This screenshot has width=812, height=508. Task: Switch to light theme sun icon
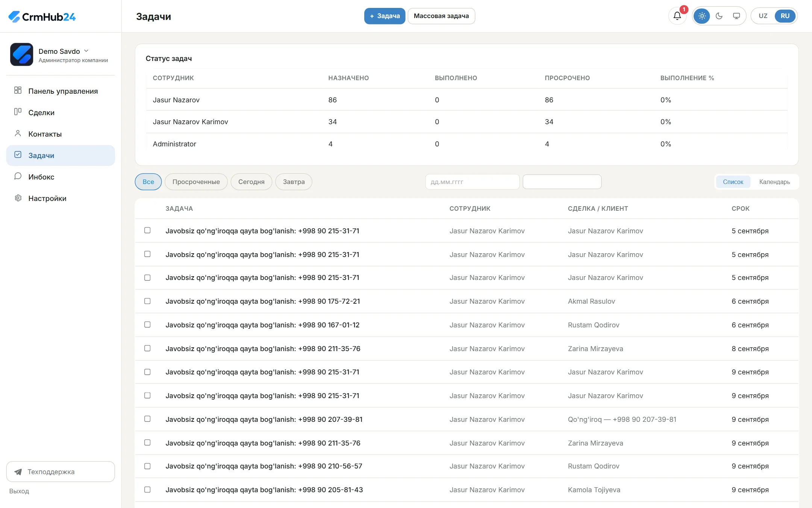coord(702,16)
